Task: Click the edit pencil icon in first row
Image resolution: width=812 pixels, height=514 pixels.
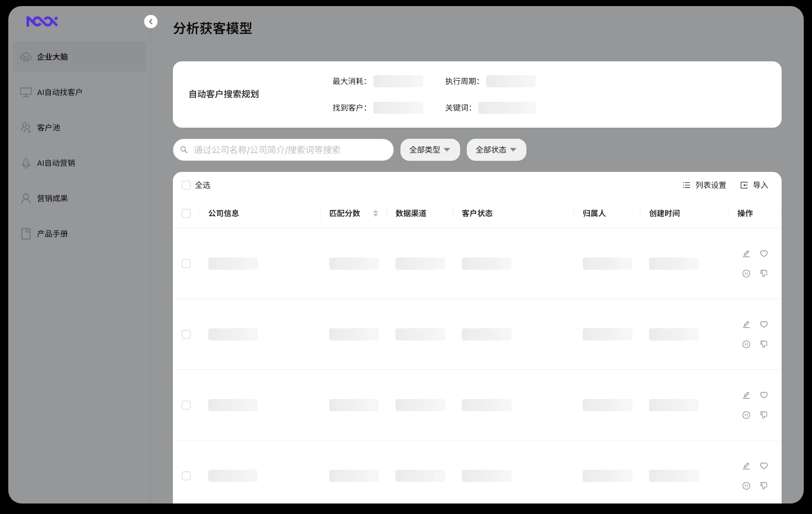Action: coord(746,254)
